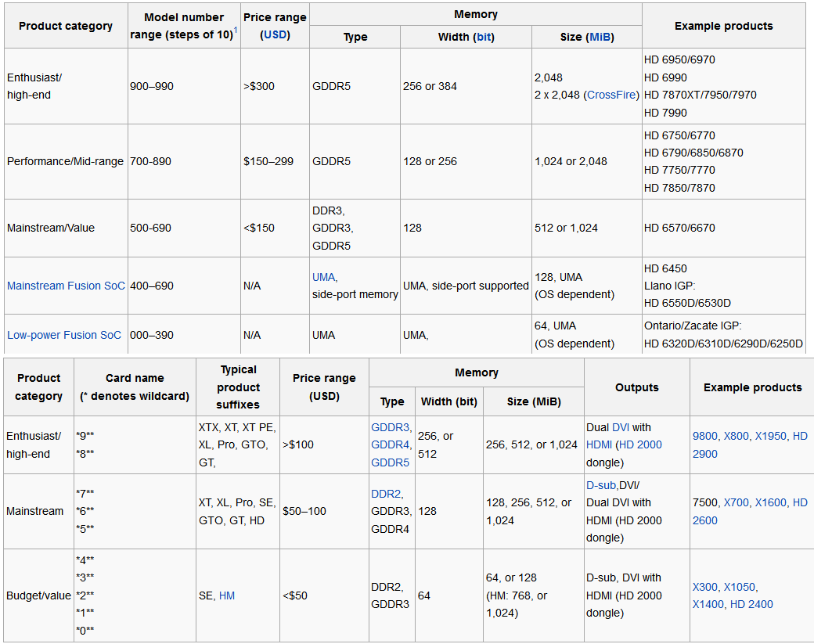Open the blue GDDR5 link in lower table
814x644 pixels.
click(x=390, y=462)
